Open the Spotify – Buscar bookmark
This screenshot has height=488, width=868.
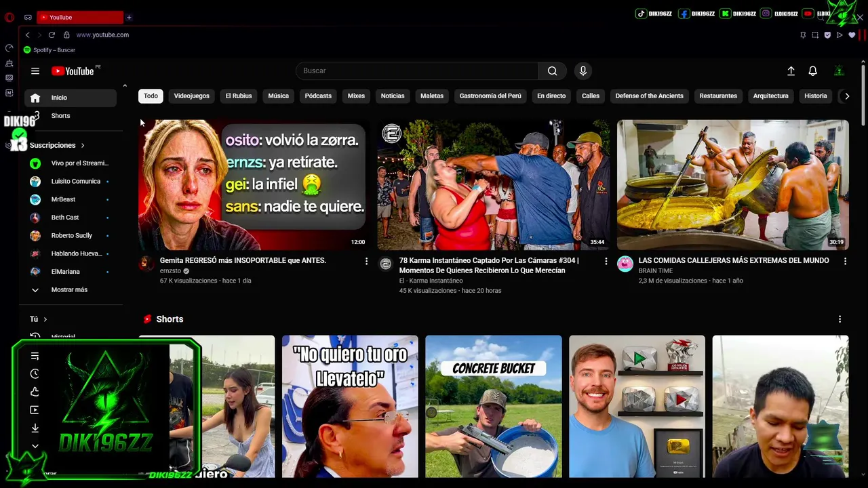pyautogui.click(x=50, y=50)
